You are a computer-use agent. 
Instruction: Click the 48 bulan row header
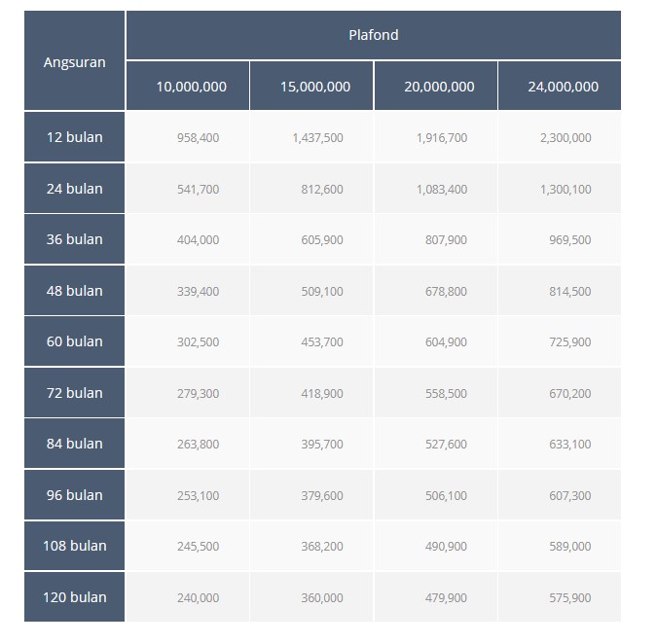tap(75, 291)
